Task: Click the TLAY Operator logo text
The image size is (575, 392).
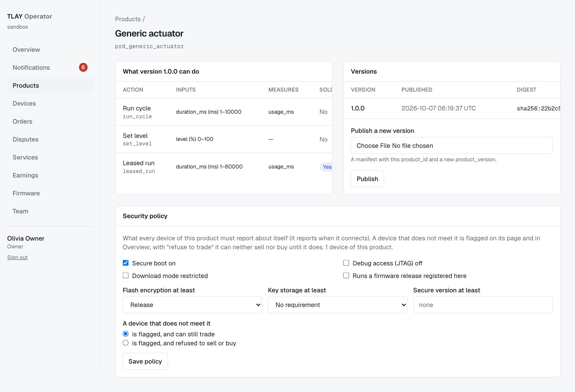Action: click(30, 16)
